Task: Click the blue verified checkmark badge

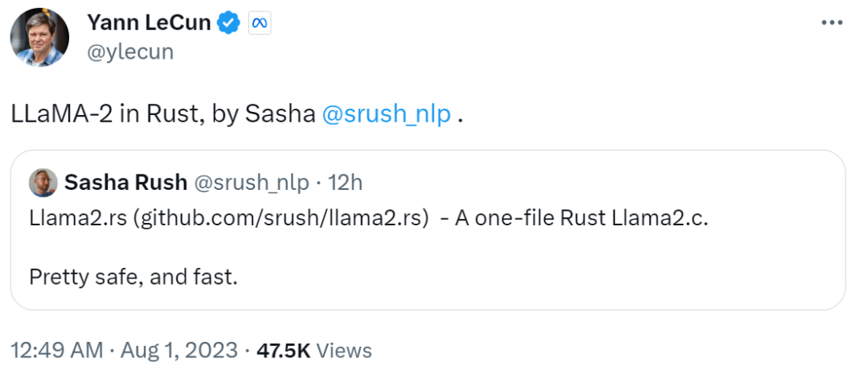Action: coord(230,24)
